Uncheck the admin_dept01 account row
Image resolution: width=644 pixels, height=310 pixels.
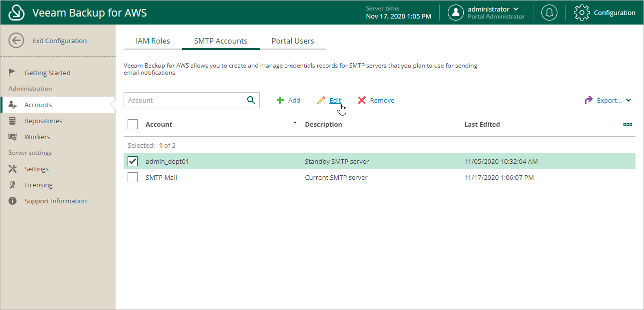coord(133,161)
